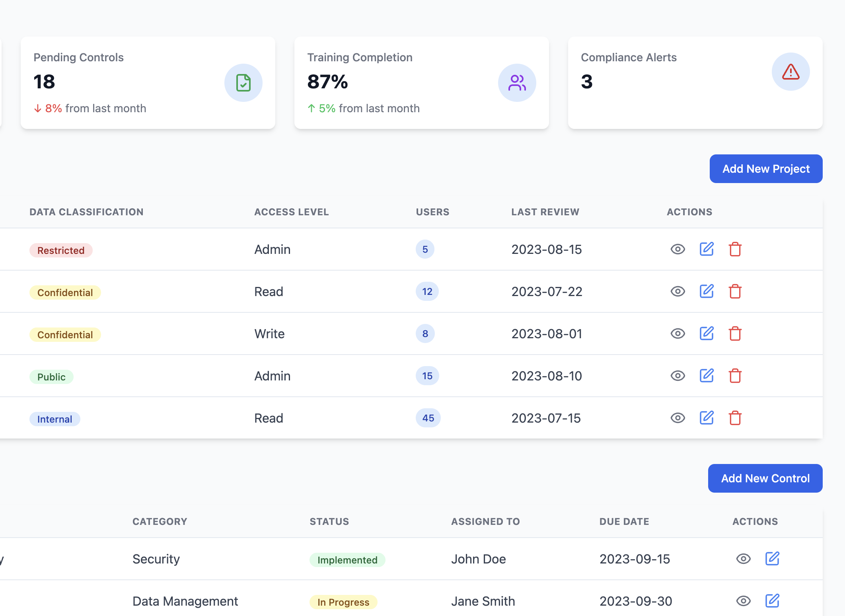Edit the Data Management control row
The height and width of the screenshot is (616, 845).
click(772, 601)
